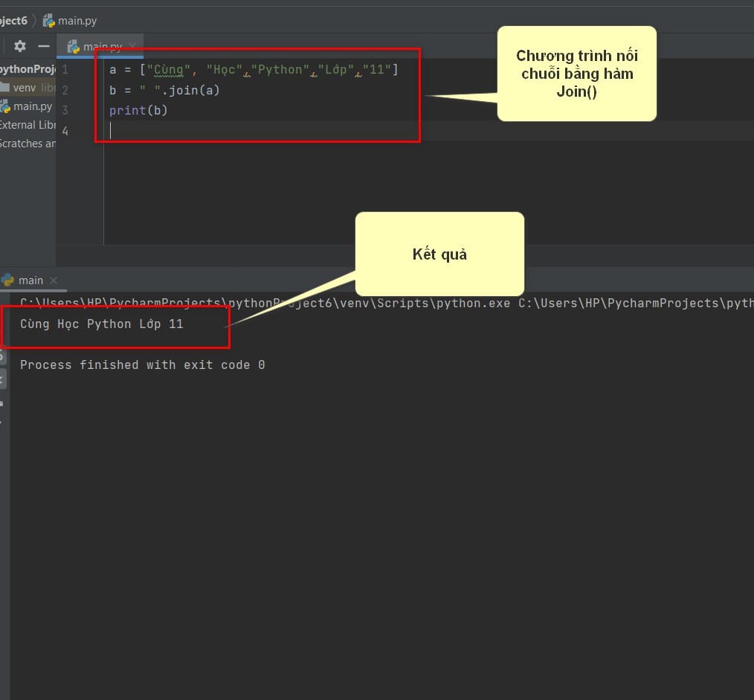This screenshot has width=754, height=700.
Task: Open main.py from the project tree
Action: [x=32, y=106]
